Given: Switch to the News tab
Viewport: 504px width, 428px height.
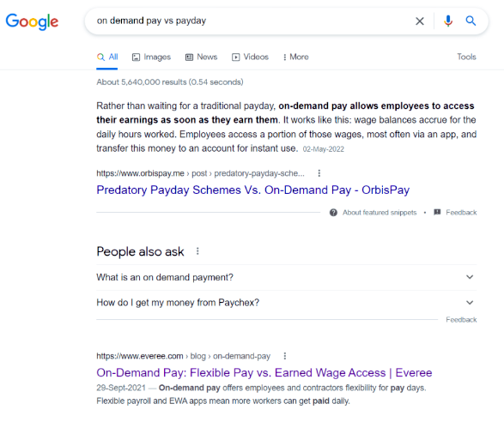Looking at the screenshot, I should click(x=202, y=57).
